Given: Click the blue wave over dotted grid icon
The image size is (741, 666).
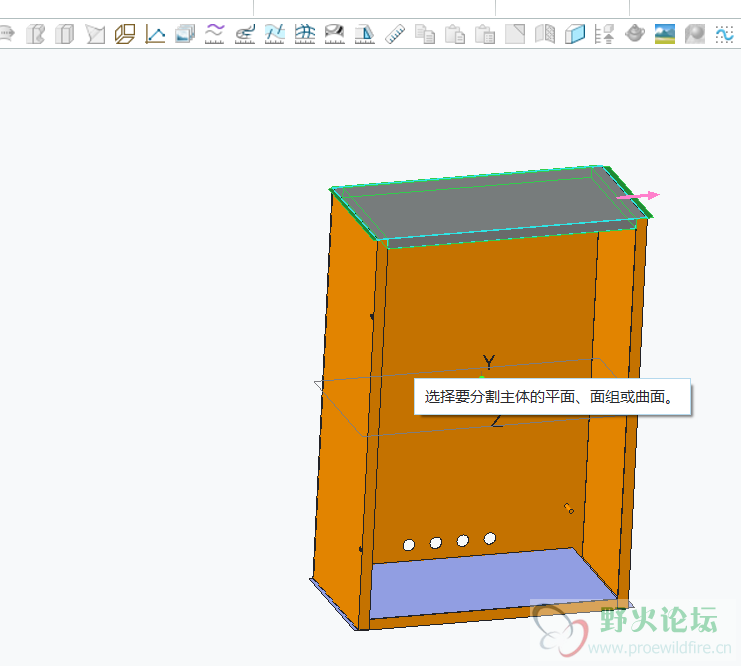Looking at the screenshot, I should (724, 34).
